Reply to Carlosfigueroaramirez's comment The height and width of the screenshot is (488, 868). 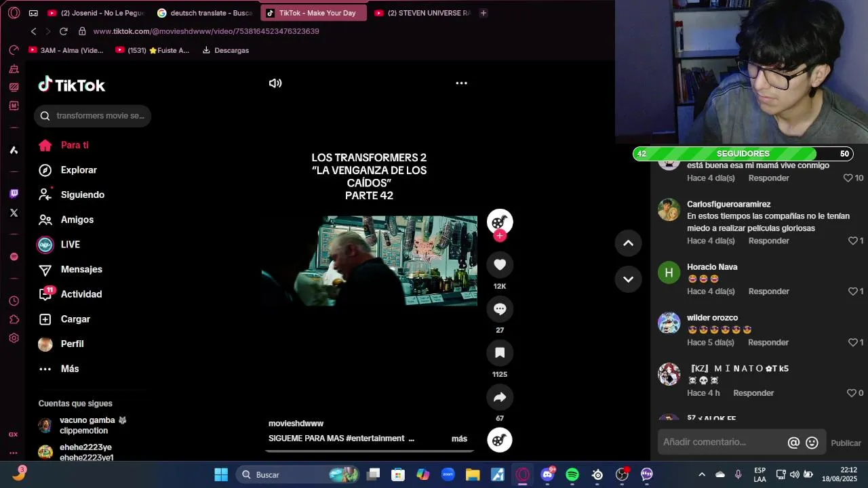tap(768, 241)
